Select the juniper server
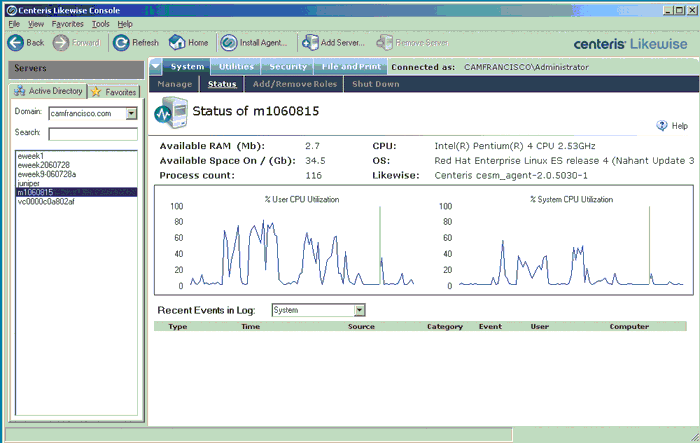This screenshot has width=700, height=443. tap(76, 183)
